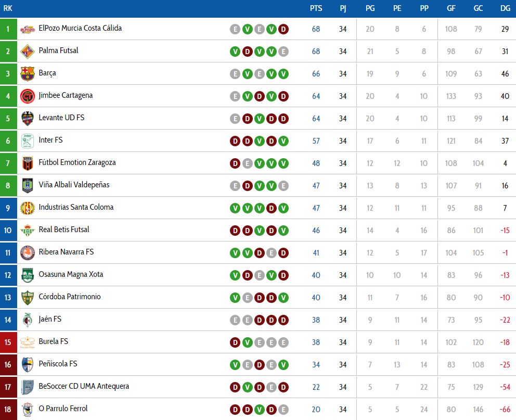Click the Barça club crest
Viewport: 516px width, 420px height.
click(x=28, y=74)
